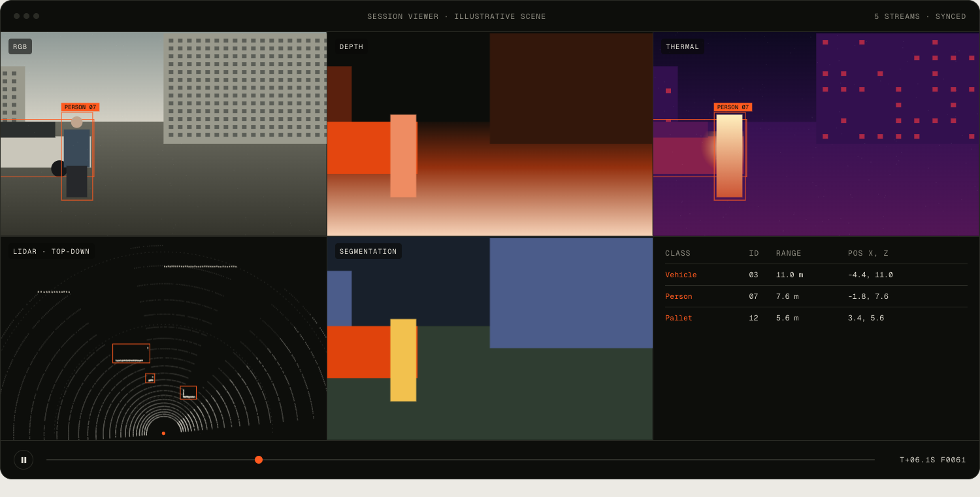Image resolution: width=980 pixels, height=497 pixels.
Task: Click the orange timeline scrubber handle
Action: point(259,460)
